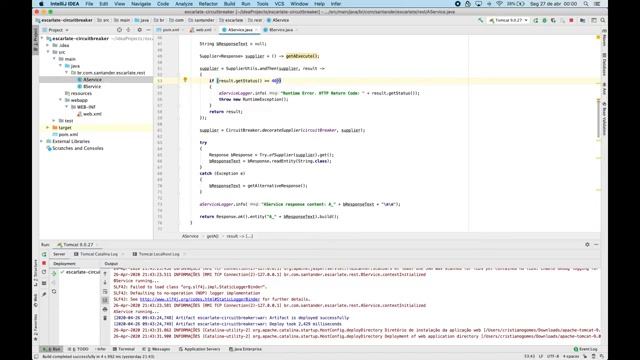Open Tomcat Localhost Log tab

[x=157, y=254]
